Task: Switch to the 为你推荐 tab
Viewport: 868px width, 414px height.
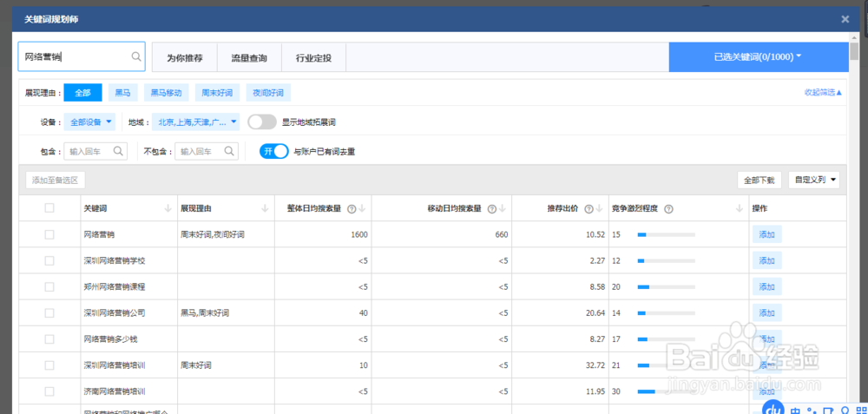Action: pyautogui.click(x=185, y=57)
